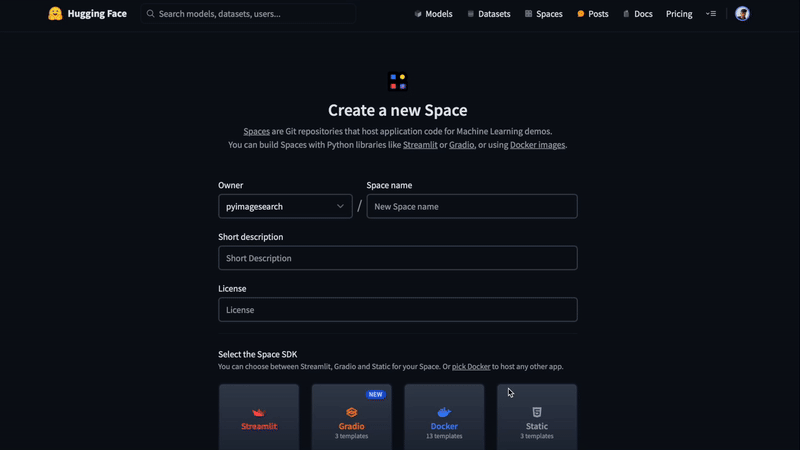Click the Docs document icon
The height and width of the screenshot is (450, 800).
(626, 14)
